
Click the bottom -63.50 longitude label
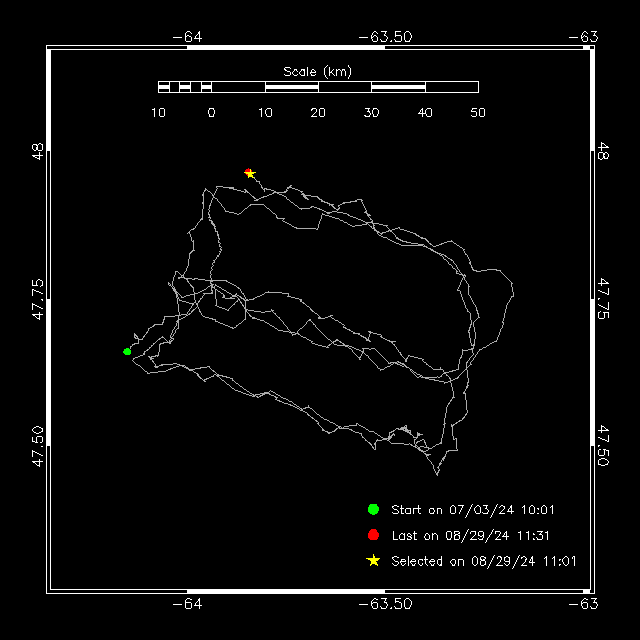pyautogui.click(x=385, y=604)
